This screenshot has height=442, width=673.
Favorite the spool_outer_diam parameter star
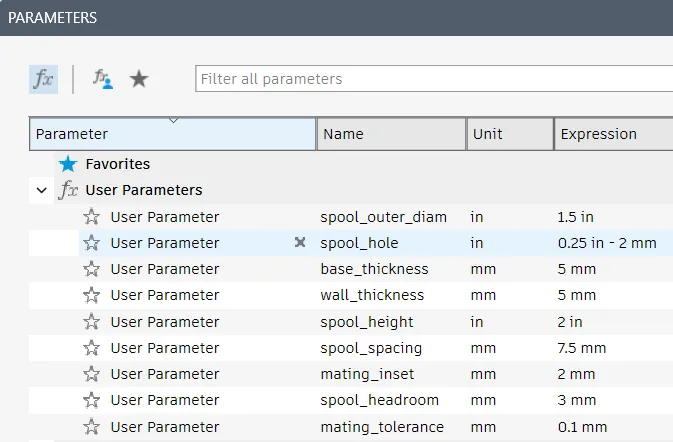[91, 217]
